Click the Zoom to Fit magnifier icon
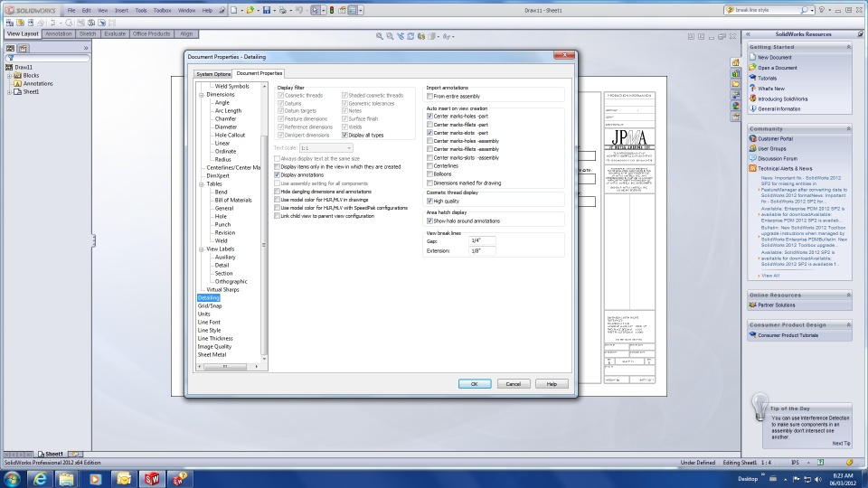This screenshot has height=488, width=868. point(379,36)
